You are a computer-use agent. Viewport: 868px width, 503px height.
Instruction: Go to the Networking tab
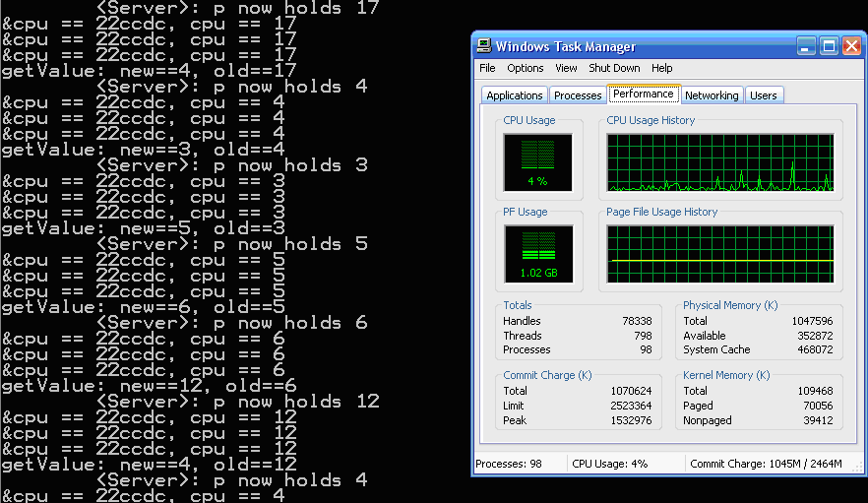coord(712,95)
